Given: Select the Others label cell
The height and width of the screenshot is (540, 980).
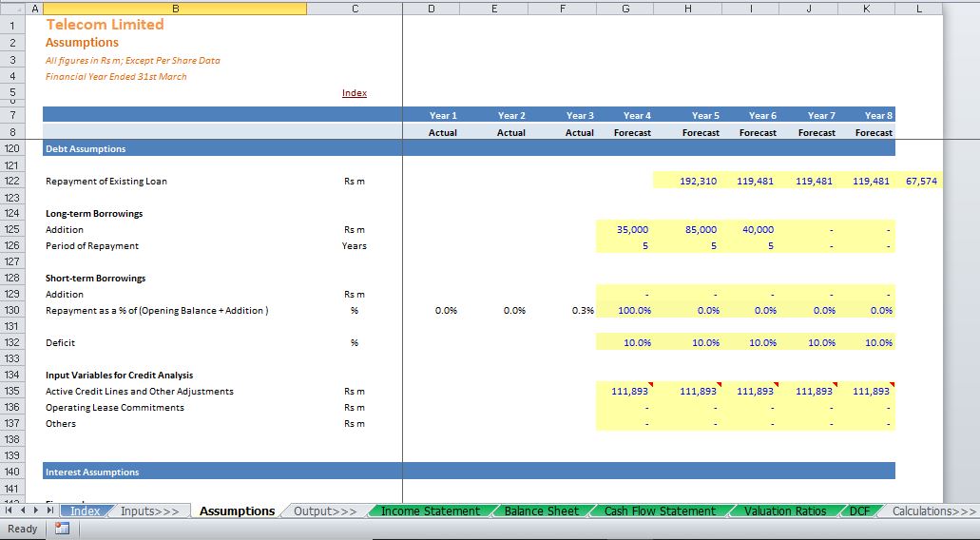Looking at the screenshot, I should tap(61, 424).
